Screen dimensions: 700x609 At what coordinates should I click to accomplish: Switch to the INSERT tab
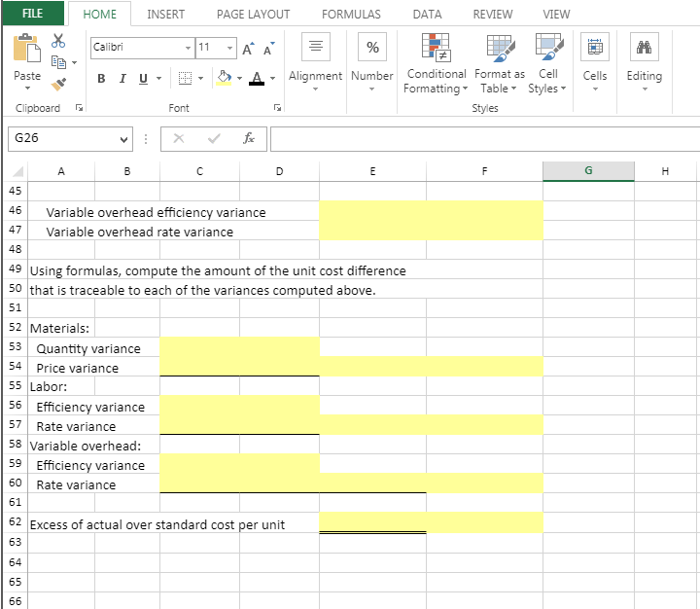pyautogui.click(x=165, y=15)
